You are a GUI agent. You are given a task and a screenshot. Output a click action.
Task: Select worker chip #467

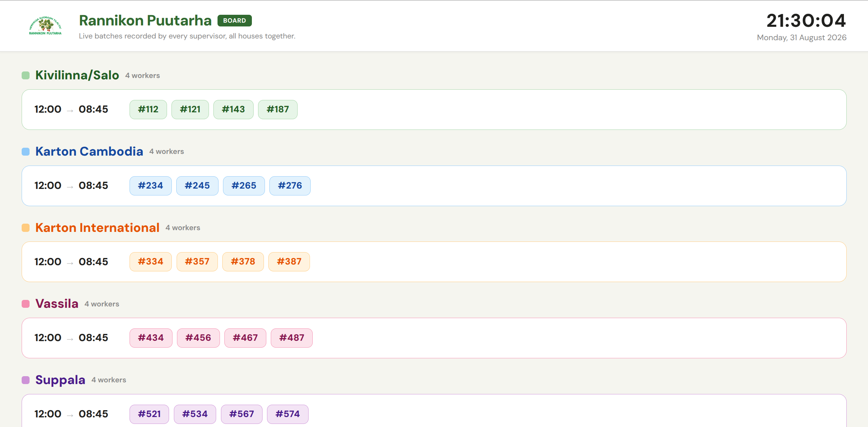(x=245, y=338)
